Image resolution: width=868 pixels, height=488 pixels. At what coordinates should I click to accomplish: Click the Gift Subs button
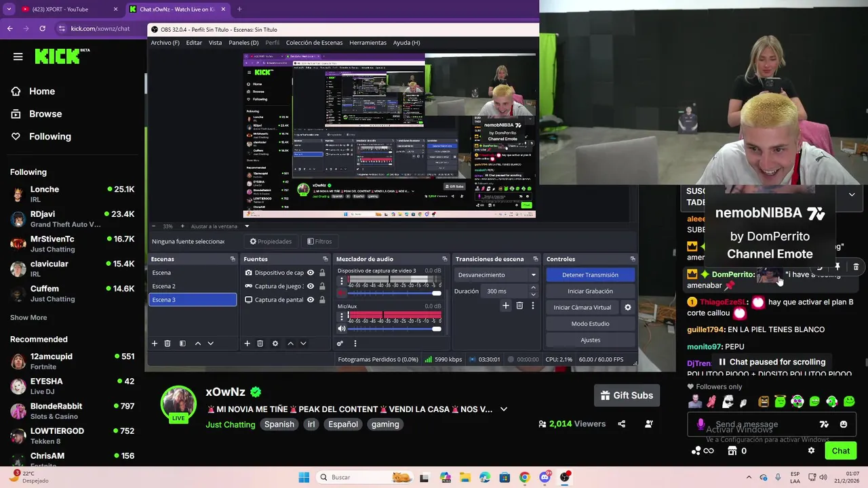[627, 395]
